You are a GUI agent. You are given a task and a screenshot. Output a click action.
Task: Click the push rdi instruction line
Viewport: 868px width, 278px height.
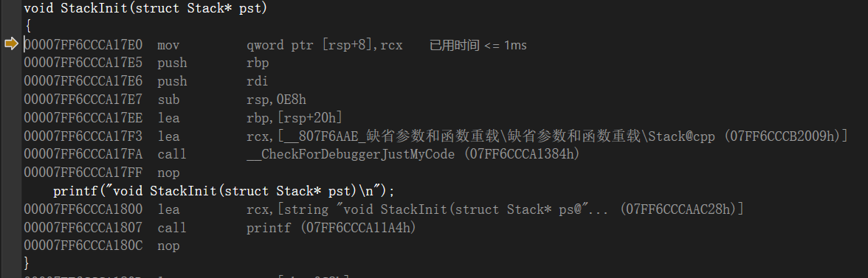coord(146,81)
